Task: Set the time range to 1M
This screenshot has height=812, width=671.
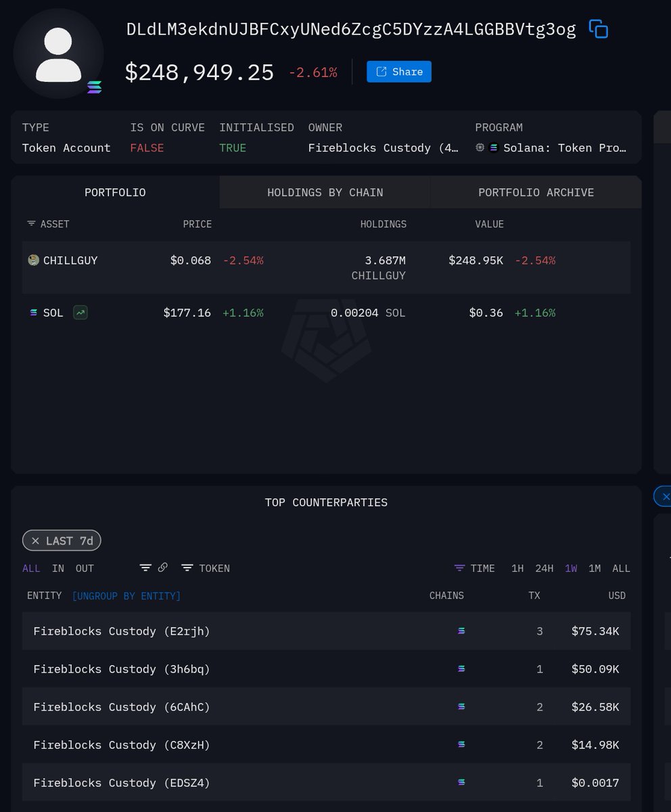Action: point(595,568)
